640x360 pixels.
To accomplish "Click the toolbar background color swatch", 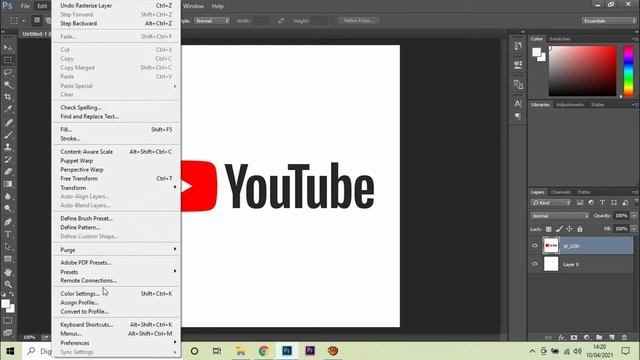I will 10,308.
